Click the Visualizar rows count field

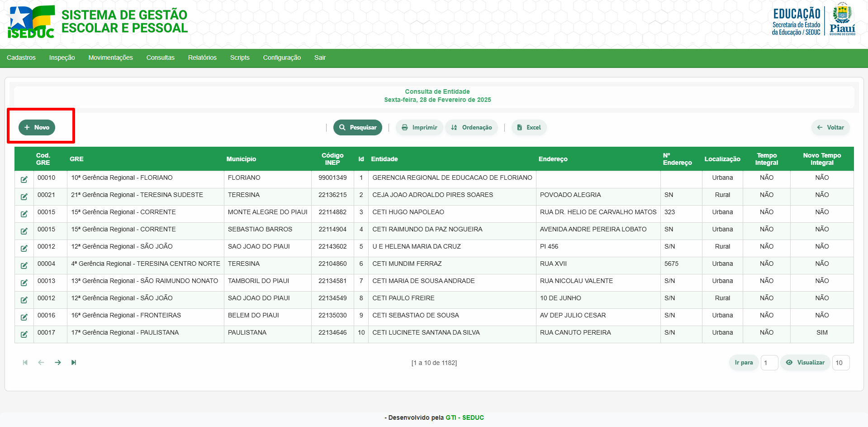[840, 363]
